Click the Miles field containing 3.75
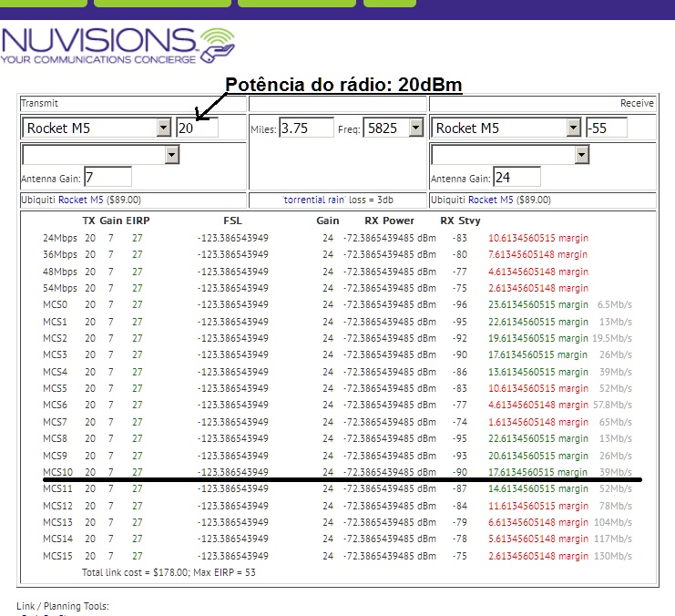Screen dimensions: 675x616 pyautogui.click(x=306, y=128)
